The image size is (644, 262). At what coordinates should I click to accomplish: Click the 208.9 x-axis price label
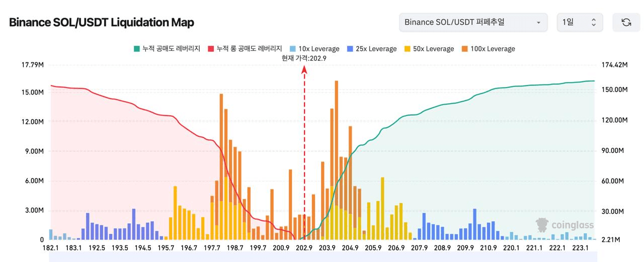443,248
